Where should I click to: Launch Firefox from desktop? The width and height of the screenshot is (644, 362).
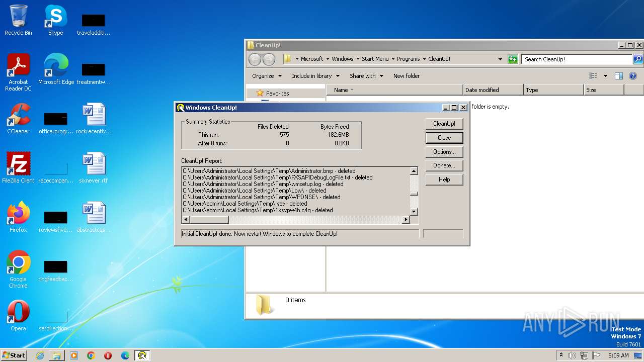(18, 217)
